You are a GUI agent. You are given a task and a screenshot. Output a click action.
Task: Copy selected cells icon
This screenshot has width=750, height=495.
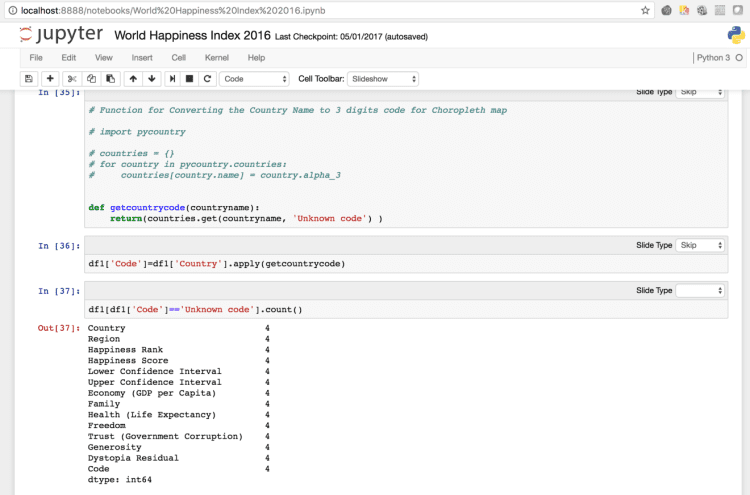click(91, 79)
